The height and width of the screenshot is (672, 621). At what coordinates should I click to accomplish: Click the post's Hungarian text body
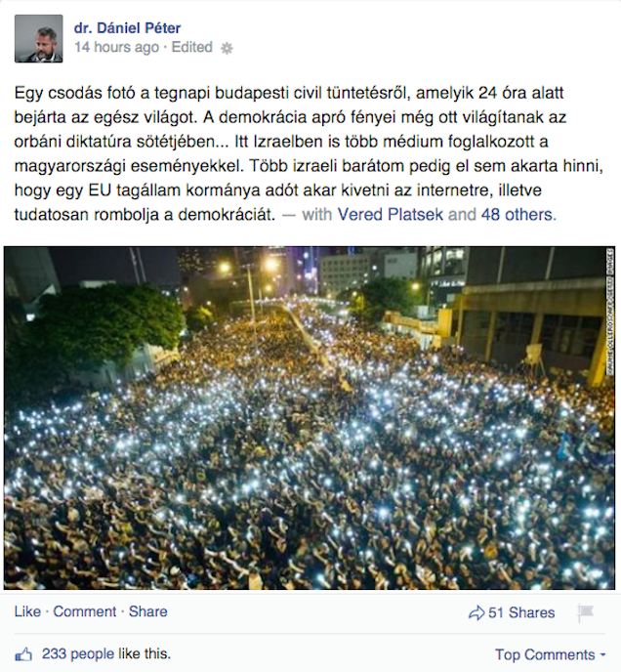tap(309, 153)
